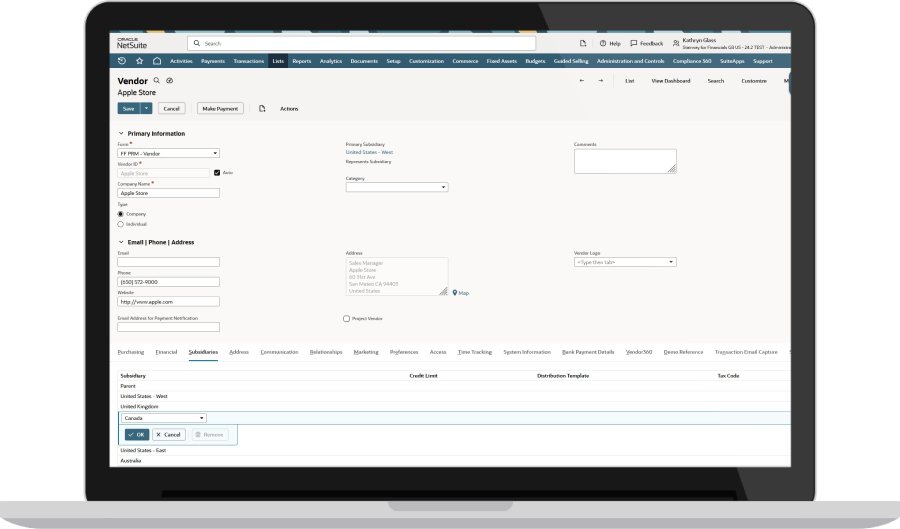Open the Feedback option
Screen dimensions: 900x529
pyautogui.click(x=647, y=43)
